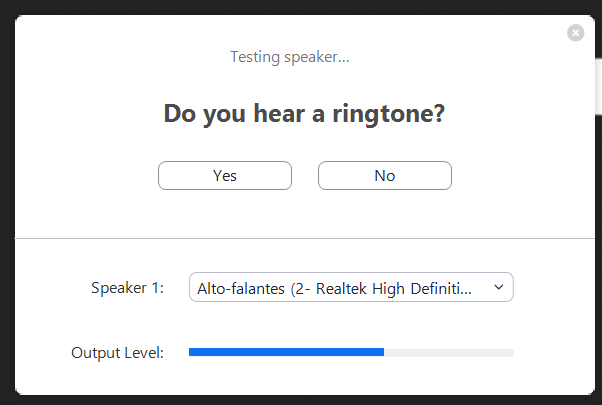This screenshot has height=405, width=602.
Task: Click the 'Do you hear a ringtone?' heading
Action: point(304,114)
